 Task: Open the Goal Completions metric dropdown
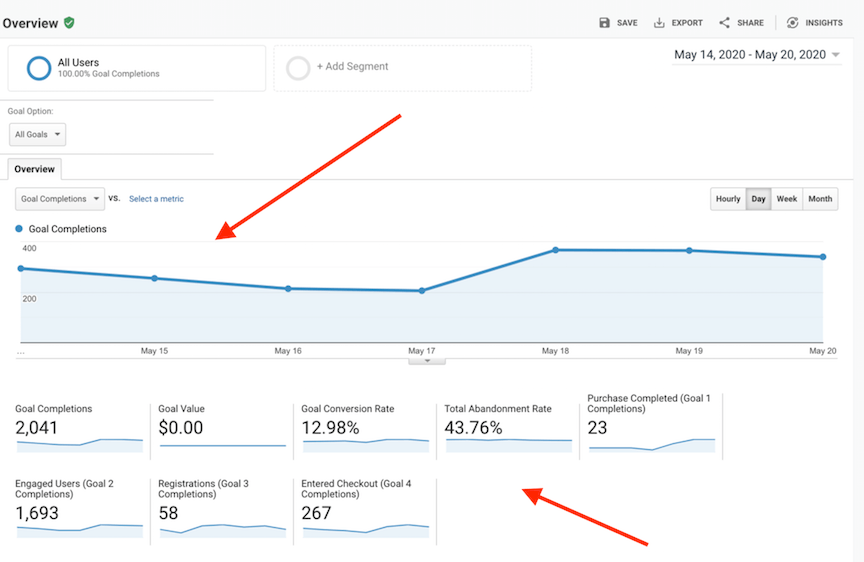point(60,199)
